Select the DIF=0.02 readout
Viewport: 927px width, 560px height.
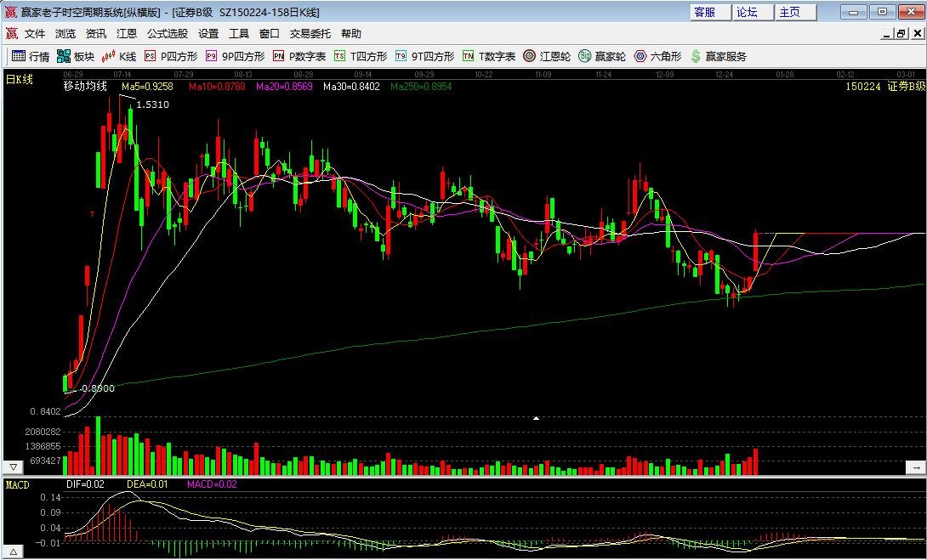(x=85, y=484)
